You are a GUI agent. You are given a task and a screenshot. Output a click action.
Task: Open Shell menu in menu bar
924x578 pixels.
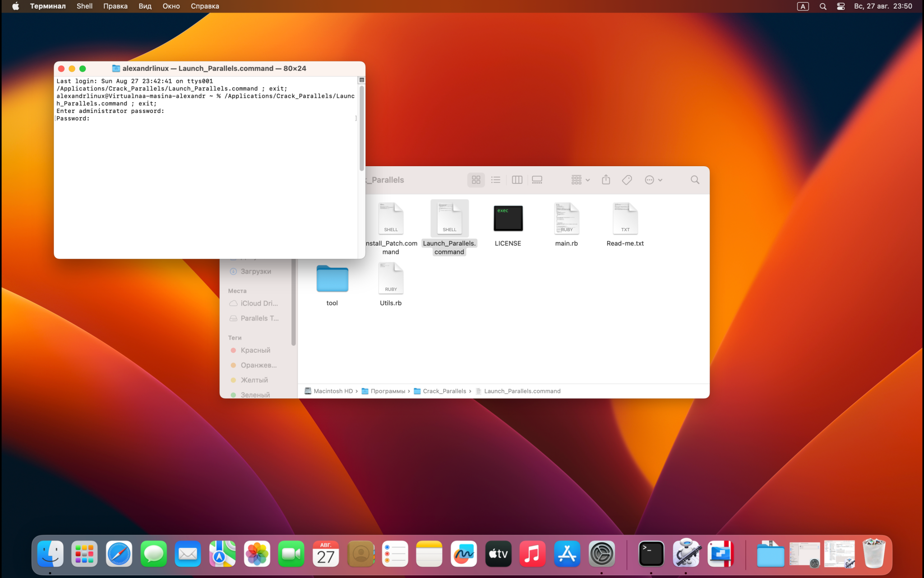click(84, 6)
